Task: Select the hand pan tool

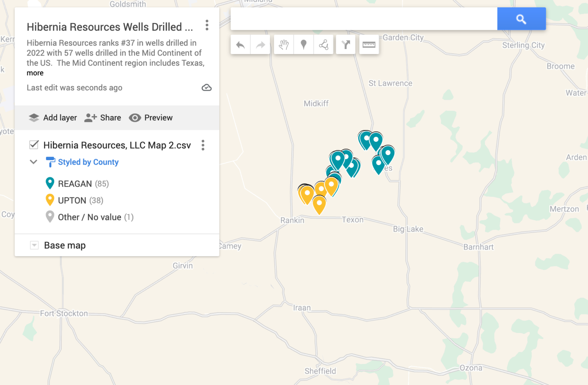Action: [284, 45]
